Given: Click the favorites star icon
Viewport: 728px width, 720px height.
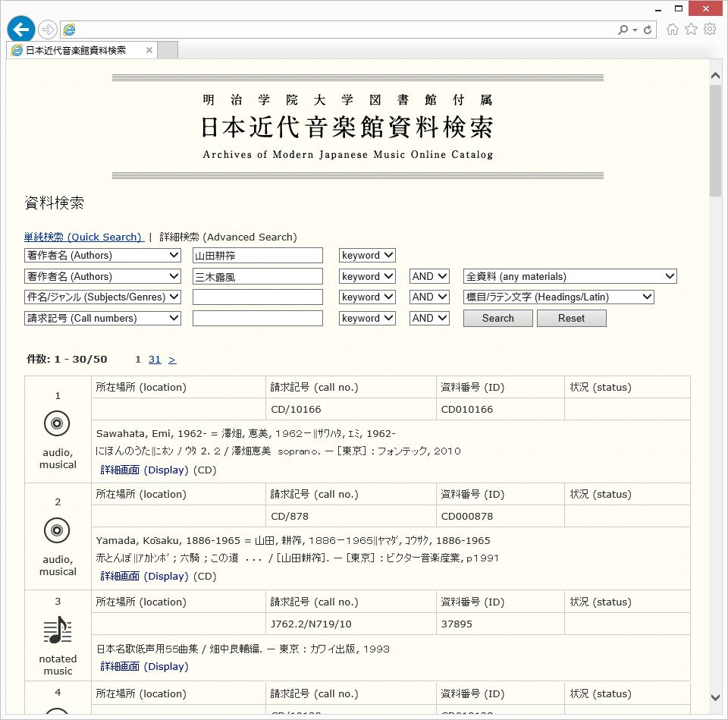Looking at the screenshot, I should pyautogui.click(x=691, y=30).
